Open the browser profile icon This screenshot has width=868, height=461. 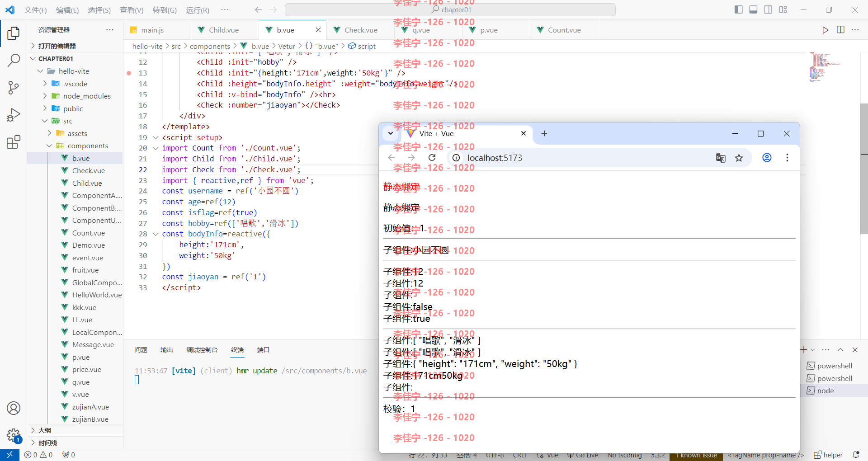(x=767, y=158)
